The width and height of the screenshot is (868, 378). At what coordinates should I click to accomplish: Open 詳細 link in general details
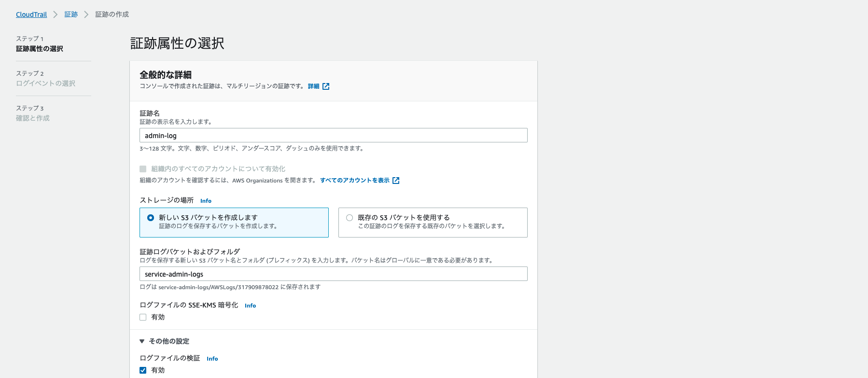pos(314,86)
